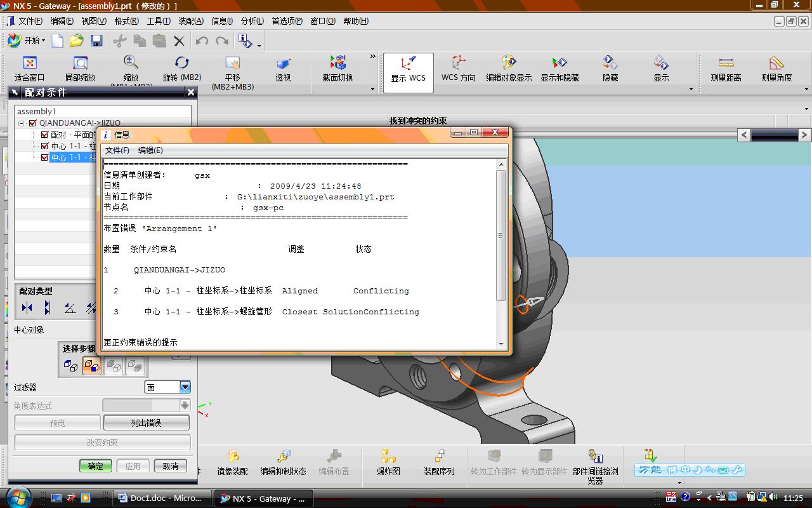
Task: Collapse the QIANDUANGAI->JIZUO tree node
Action: pos(22,123)
